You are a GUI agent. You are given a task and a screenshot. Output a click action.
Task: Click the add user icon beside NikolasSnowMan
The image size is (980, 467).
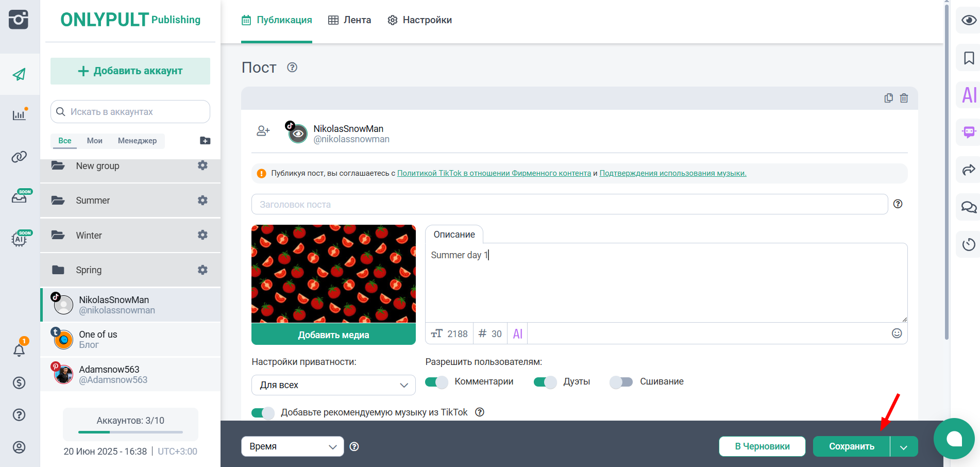pyautogui.click(x=263, y=131)
